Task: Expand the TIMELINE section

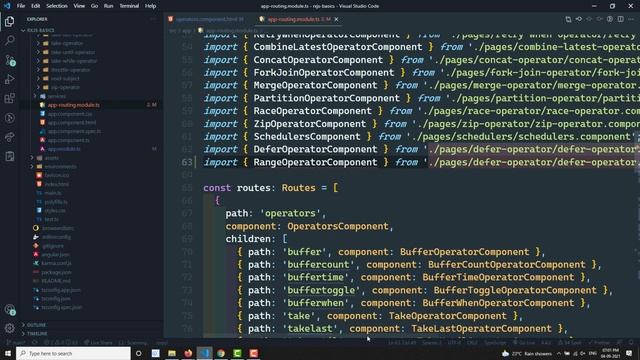Action: click(x=37, y=334)
